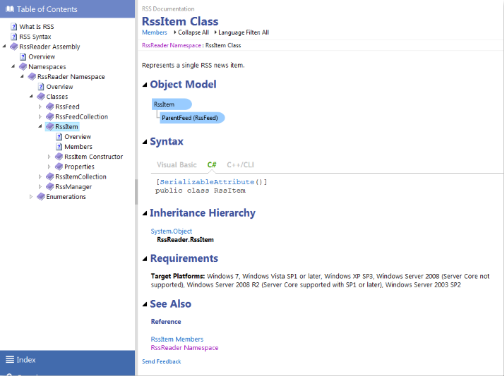Click the Index list icon
Viewport: 504px width, 376px height.
(x=10, y=360)
